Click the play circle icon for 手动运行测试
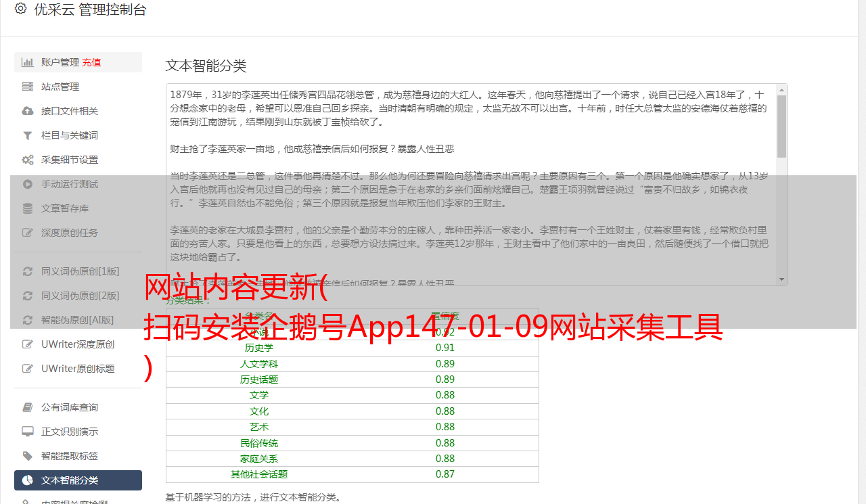 point(28,184)
